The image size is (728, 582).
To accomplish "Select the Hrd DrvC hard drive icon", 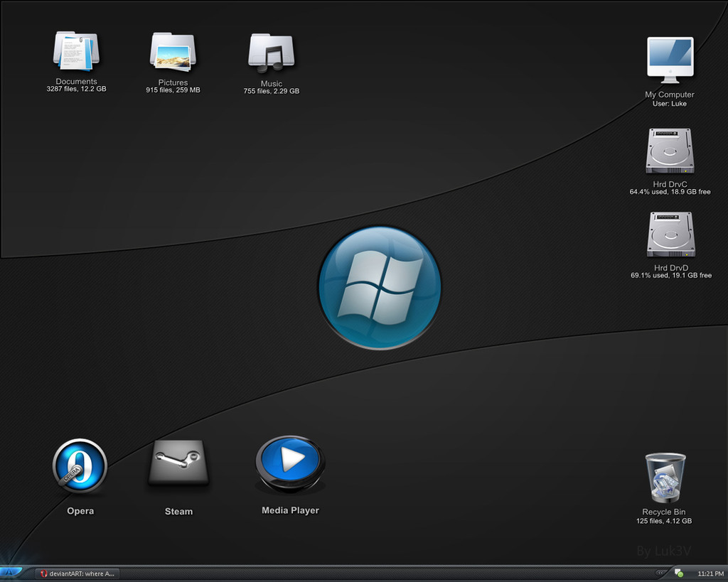I will coord(670,151).
